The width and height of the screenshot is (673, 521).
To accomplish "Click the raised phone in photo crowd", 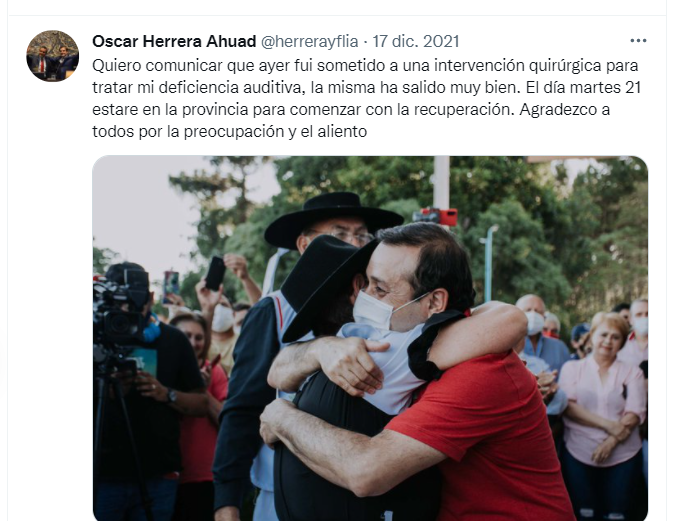I will click(215, 273).
